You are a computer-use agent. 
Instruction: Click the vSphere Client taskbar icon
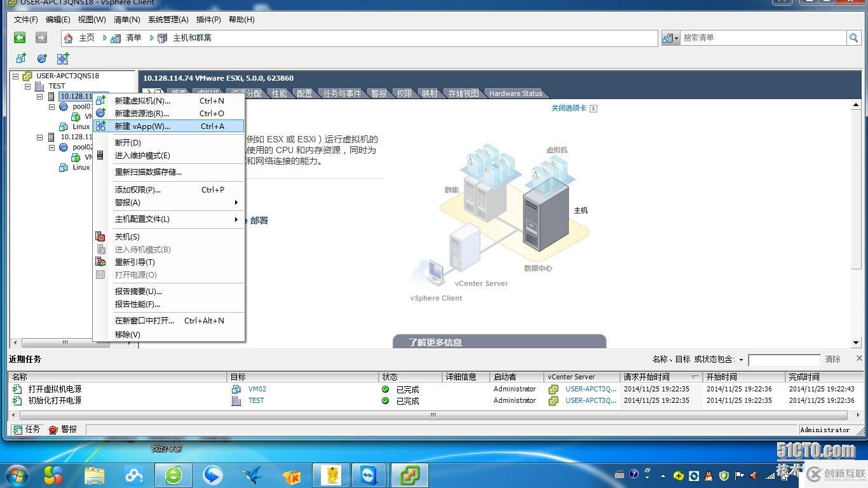[x=410, y=475]
